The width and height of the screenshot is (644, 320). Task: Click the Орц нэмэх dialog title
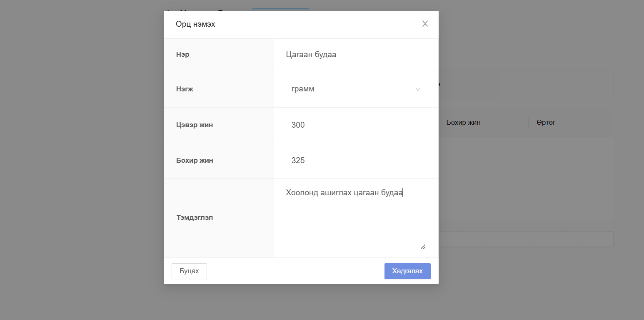(195, 24)
